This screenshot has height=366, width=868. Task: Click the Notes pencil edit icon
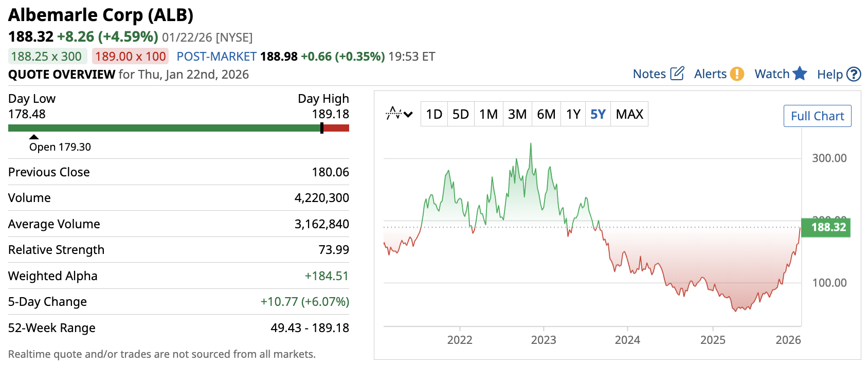(677, 74)
